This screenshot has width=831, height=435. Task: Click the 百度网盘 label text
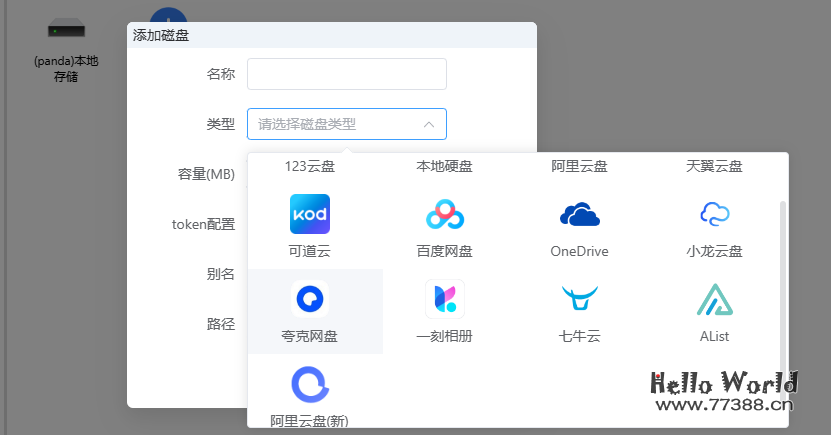(445, 251)
